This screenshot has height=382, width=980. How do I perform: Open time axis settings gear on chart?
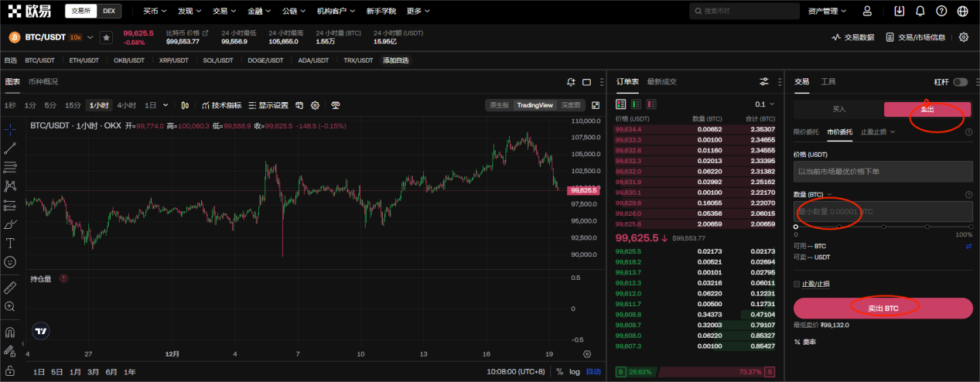coord(587,353)
